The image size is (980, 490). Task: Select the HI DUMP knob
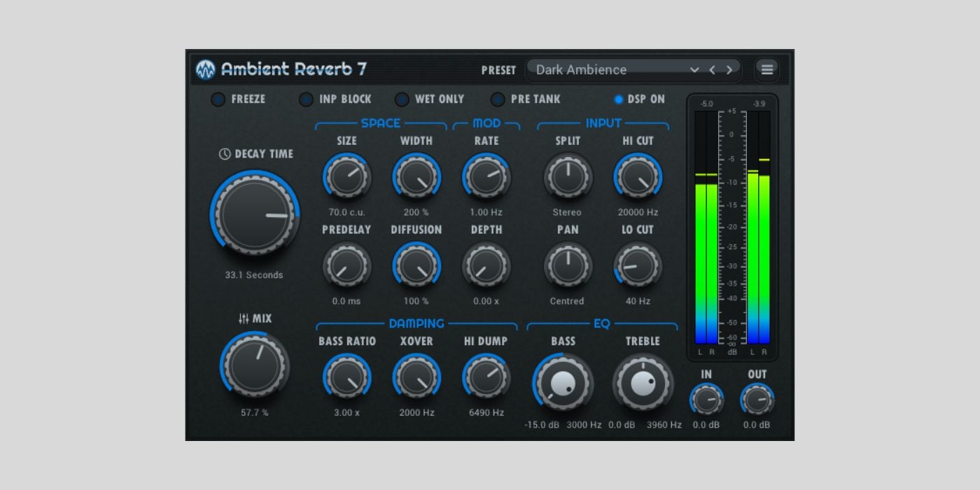[x=486, y=377]
